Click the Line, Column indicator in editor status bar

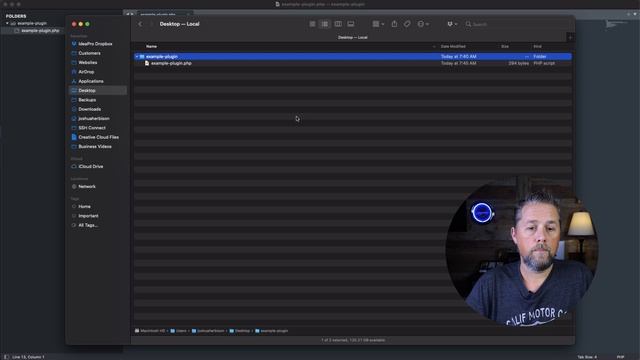(28, 357)
